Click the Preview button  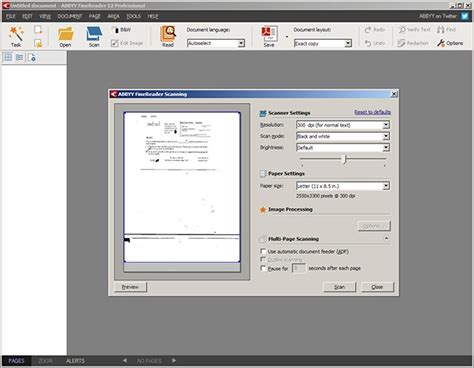coord(130,287)
